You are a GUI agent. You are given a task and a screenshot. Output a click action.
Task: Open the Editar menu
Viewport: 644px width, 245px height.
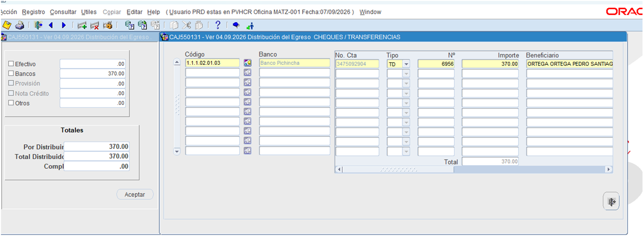pos(135,12)
